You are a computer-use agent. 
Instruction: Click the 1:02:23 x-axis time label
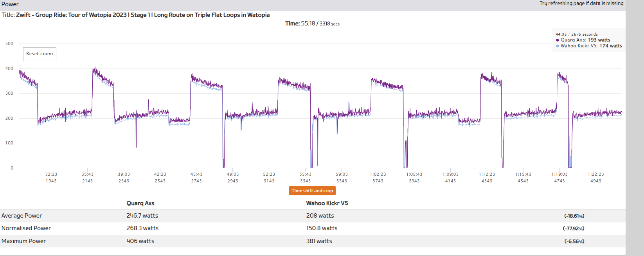378,174
